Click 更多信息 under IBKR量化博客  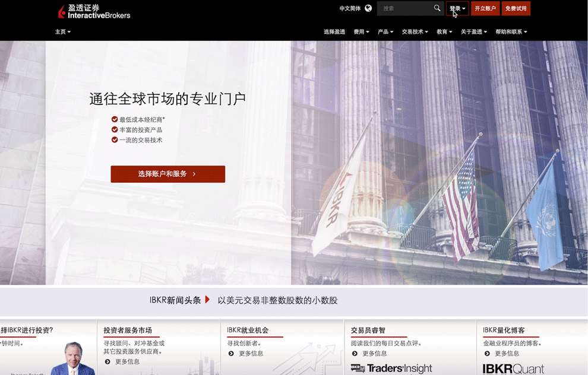pos(507,353)
